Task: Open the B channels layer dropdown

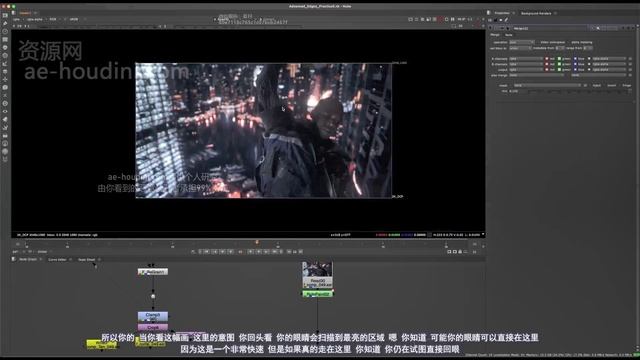Action: coord(526,64)
